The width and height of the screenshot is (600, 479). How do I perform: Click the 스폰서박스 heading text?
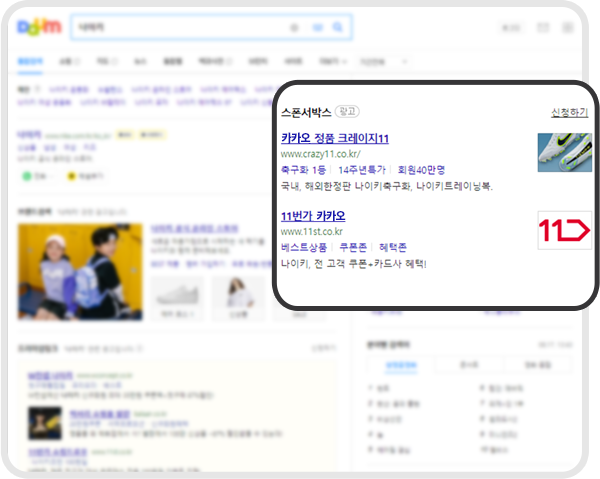(306, 112)
